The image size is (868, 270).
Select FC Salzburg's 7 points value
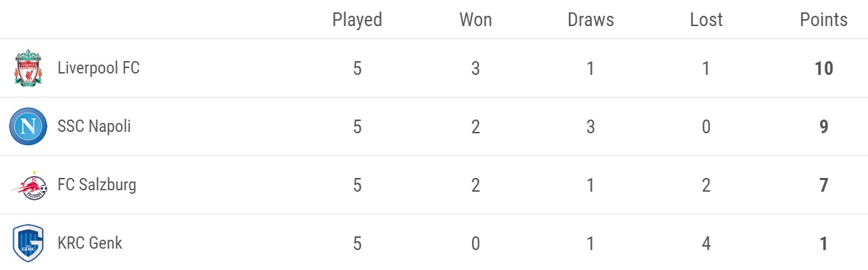tap(824, 185)
